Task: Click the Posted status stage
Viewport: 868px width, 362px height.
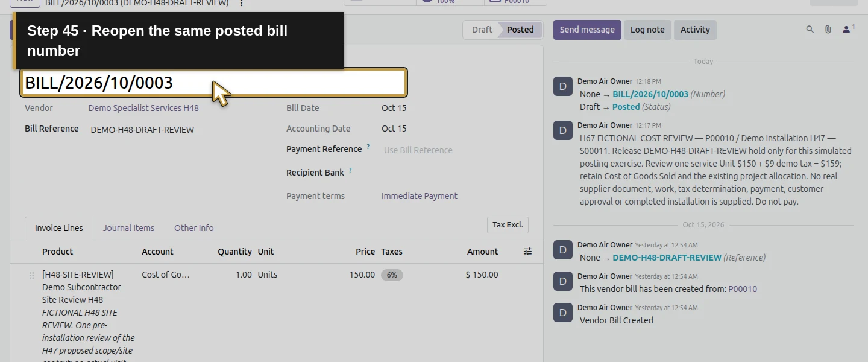Action: point(520,30)
